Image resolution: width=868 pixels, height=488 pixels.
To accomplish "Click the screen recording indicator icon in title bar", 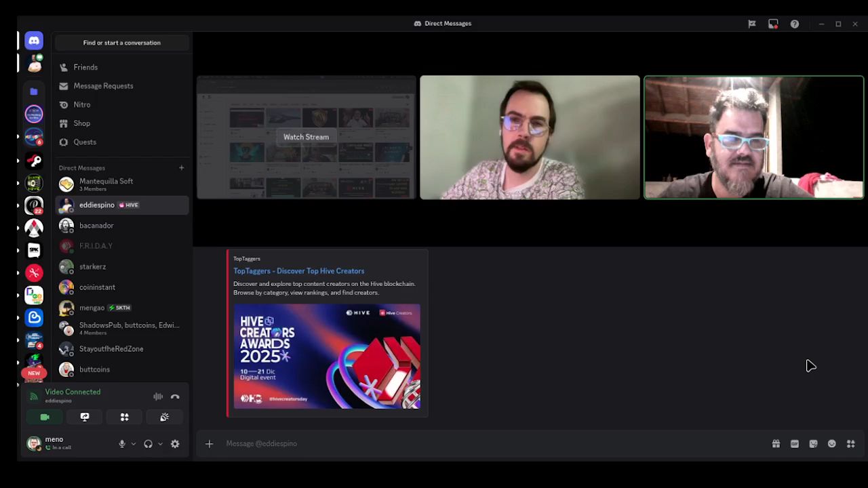I will coord(773,24).
